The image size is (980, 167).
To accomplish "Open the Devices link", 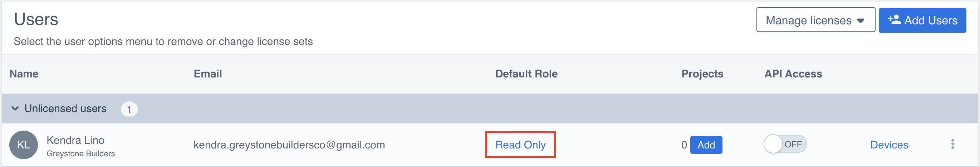I will coord(889,145).
